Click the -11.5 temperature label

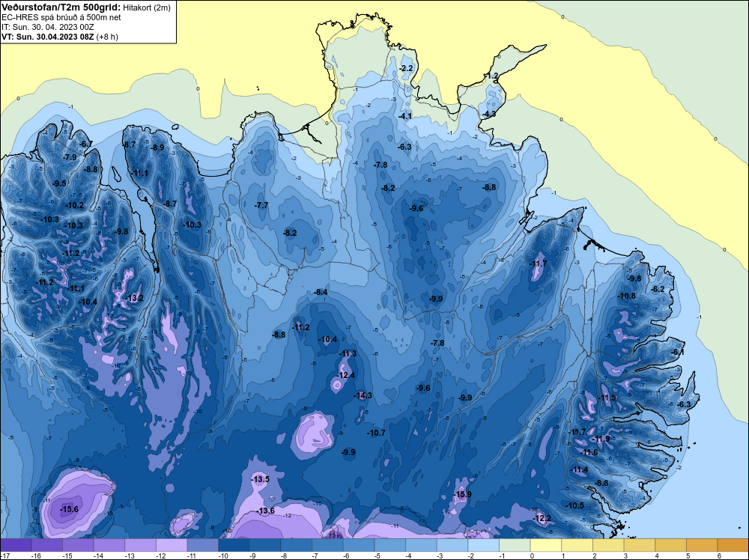[x=607, y=398]
